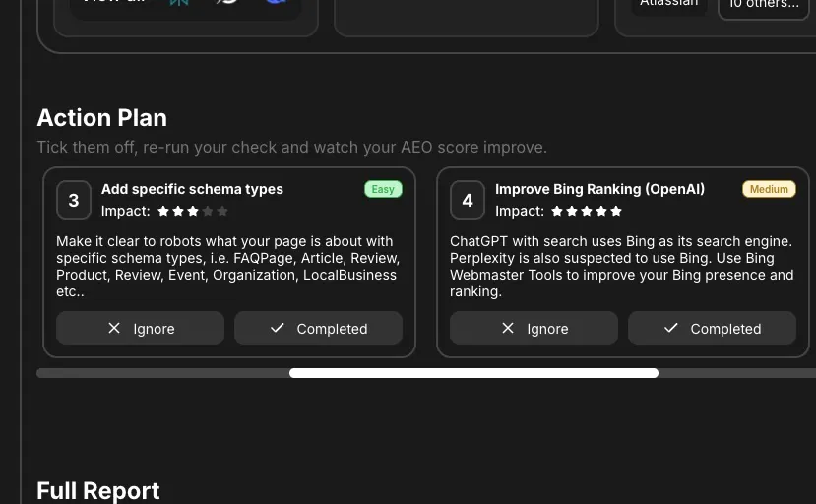The image size is (816, 504).
Task: Click the X icon in Bing Ranking Ignore button
Action: (508, 328)
